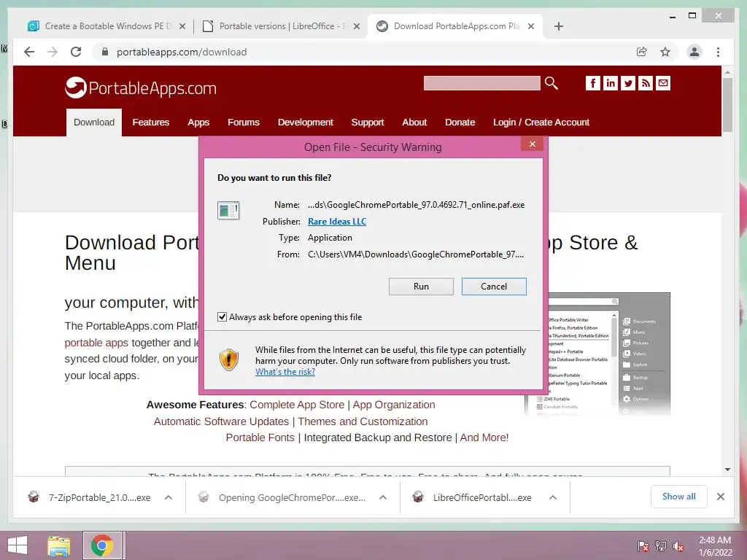Open the And More! link
The image size is (747, 560).
tap(484, 437)
